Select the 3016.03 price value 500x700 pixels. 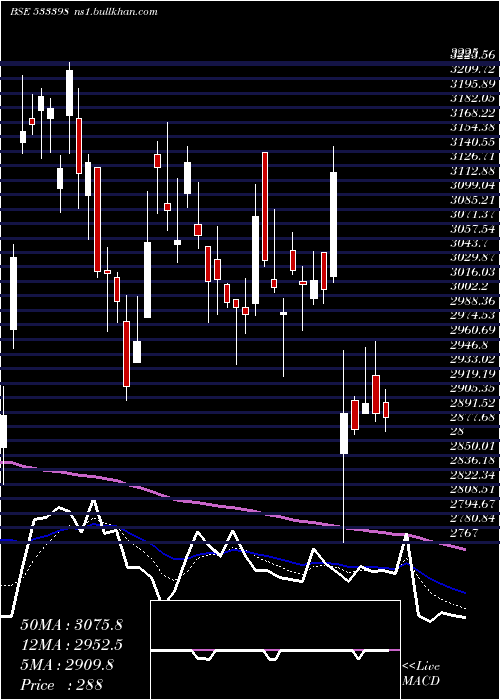pyautogui.click(x=472, y=272)
